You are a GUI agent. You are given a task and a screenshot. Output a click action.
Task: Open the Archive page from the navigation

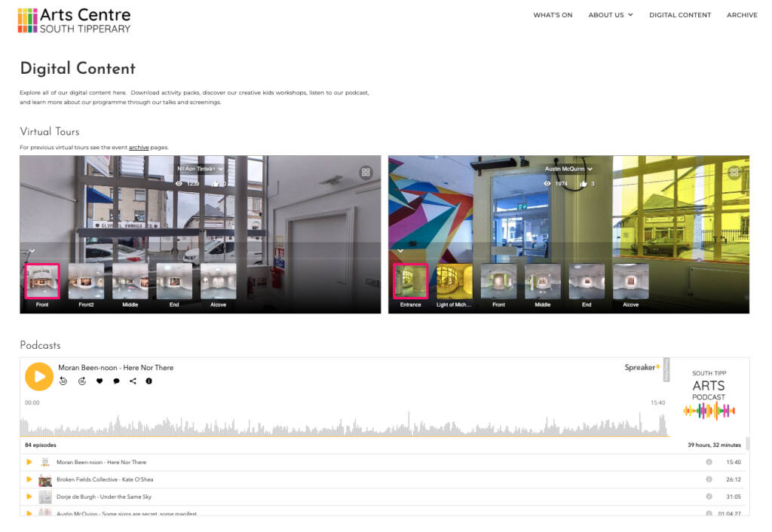point(742,15)
